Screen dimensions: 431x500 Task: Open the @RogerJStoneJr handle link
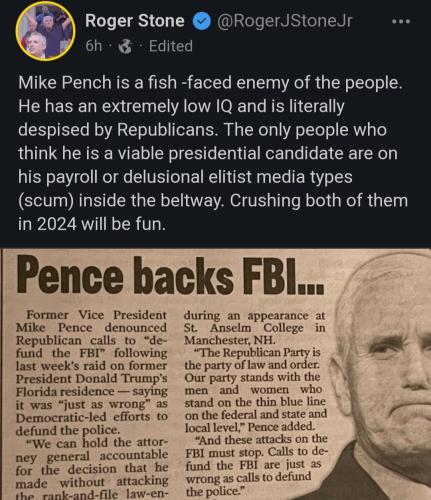click(284, 21)
